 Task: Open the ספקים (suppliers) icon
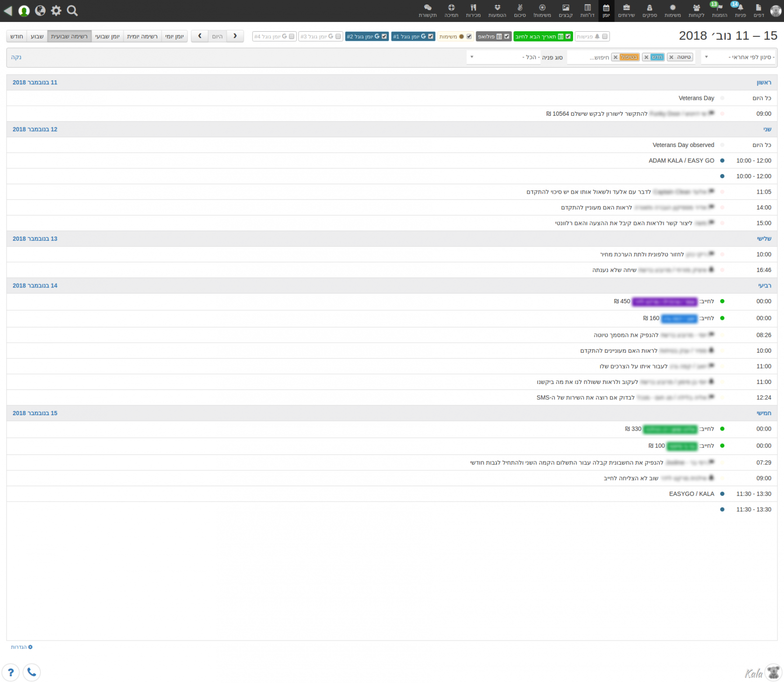(x=650, y=11)
